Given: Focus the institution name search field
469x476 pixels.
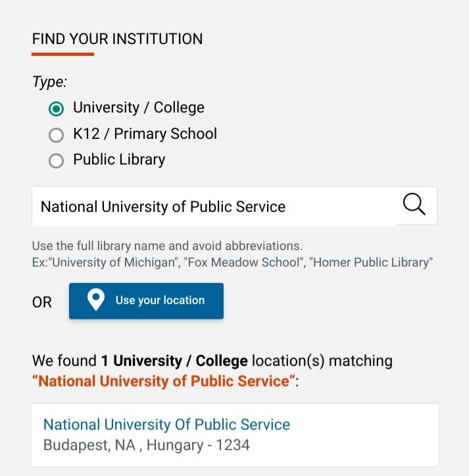Looking at the screenshot, I should coord(214,207).
